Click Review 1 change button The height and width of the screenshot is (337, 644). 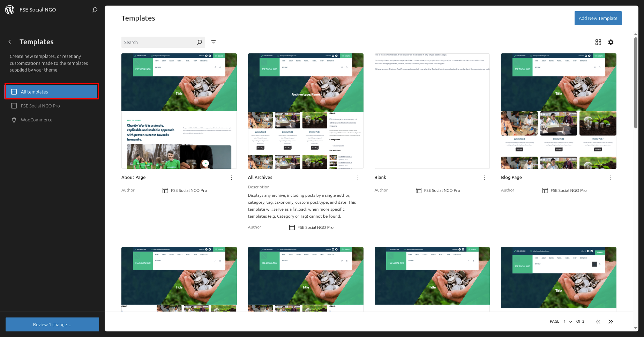pos(52,324)
